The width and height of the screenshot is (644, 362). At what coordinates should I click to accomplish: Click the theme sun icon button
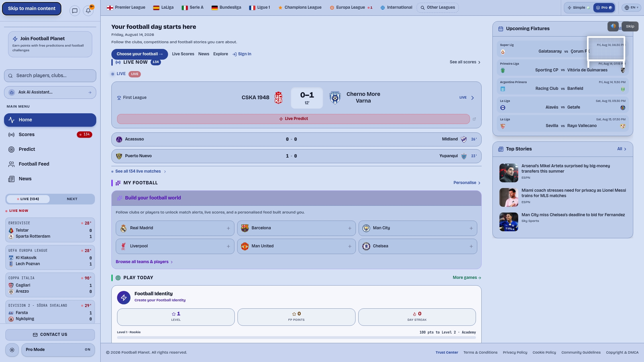click(12, 350)
